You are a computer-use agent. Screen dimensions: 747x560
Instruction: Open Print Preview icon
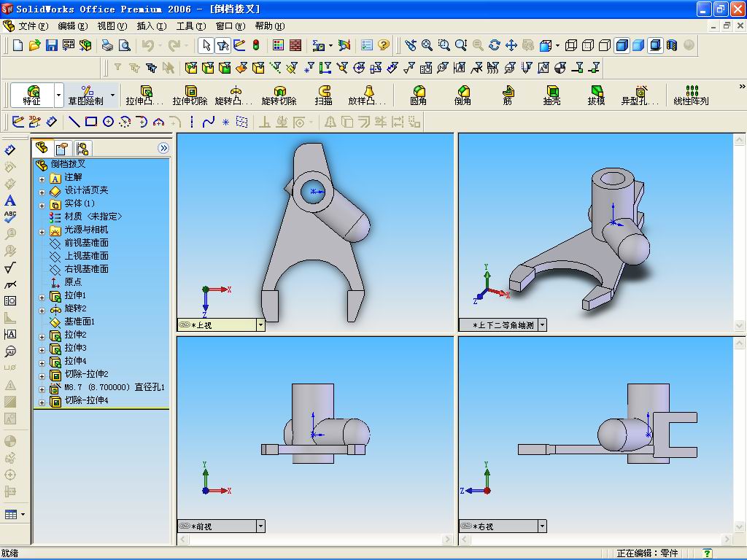pyautogui.click(x=124, y=45)
